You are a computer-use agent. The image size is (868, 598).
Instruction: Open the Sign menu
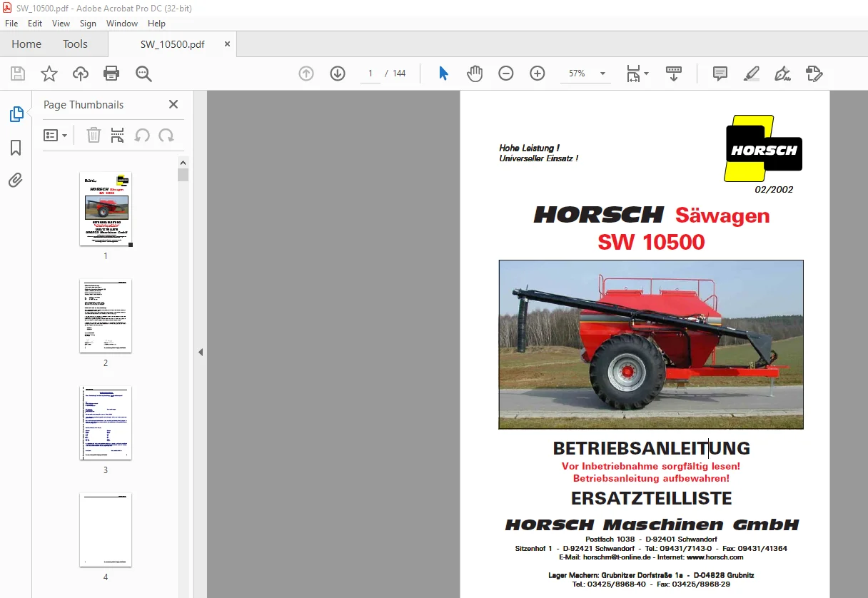click(x=88, y=24)
